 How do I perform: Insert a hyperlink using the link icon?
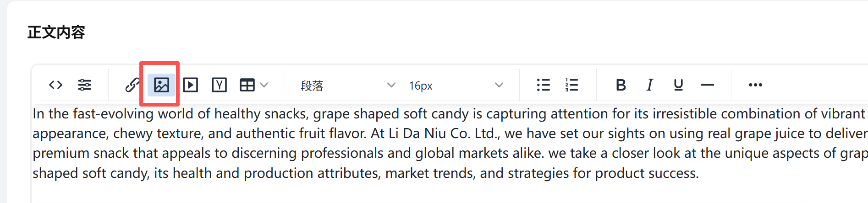coord(132,85)
